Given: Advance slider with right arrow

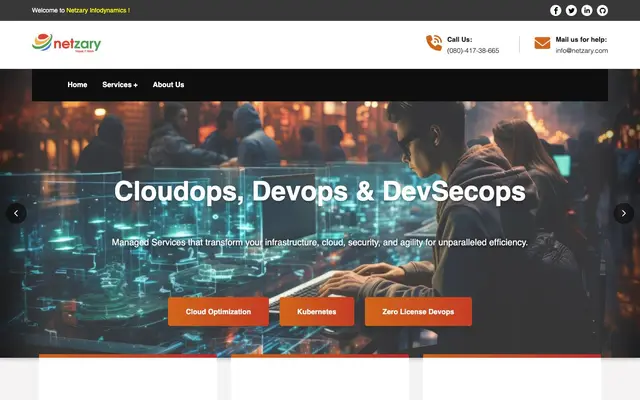Looking at the screenshot, I should coord(624,213).
